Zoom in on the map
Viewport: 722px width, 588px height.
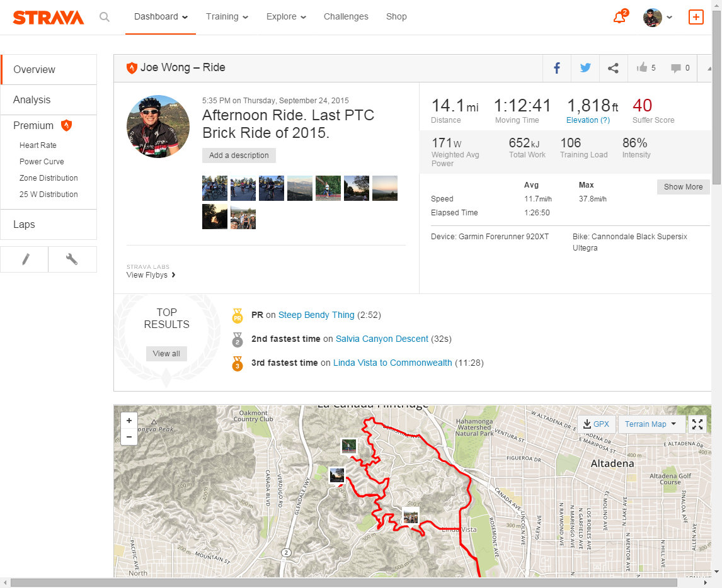[129, 421]
